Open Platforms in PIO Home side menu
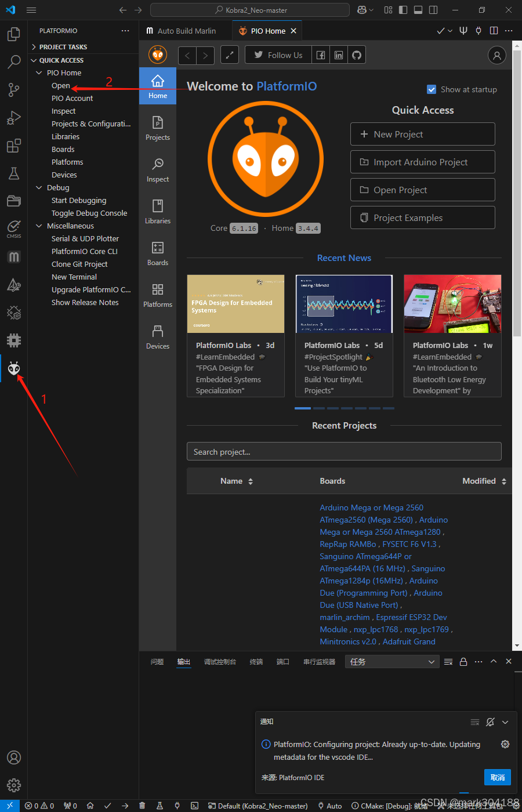Viewport: 522px width, 812px height. click(x=158, y=295)
